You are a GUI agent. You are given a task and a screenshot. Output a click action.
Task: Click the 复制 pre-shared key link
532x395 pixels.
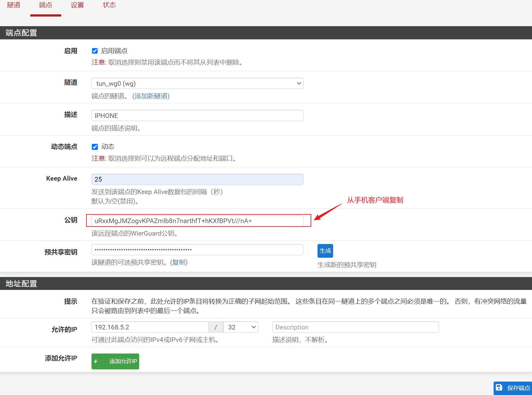pos(179,262)
